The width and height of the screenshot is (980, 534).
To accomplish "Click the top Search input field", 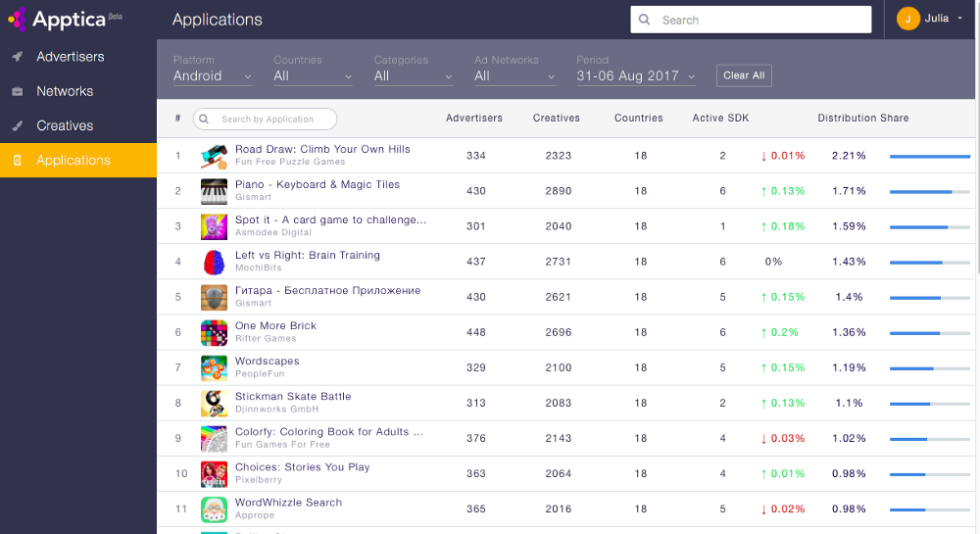I will (x=751, y=20).
